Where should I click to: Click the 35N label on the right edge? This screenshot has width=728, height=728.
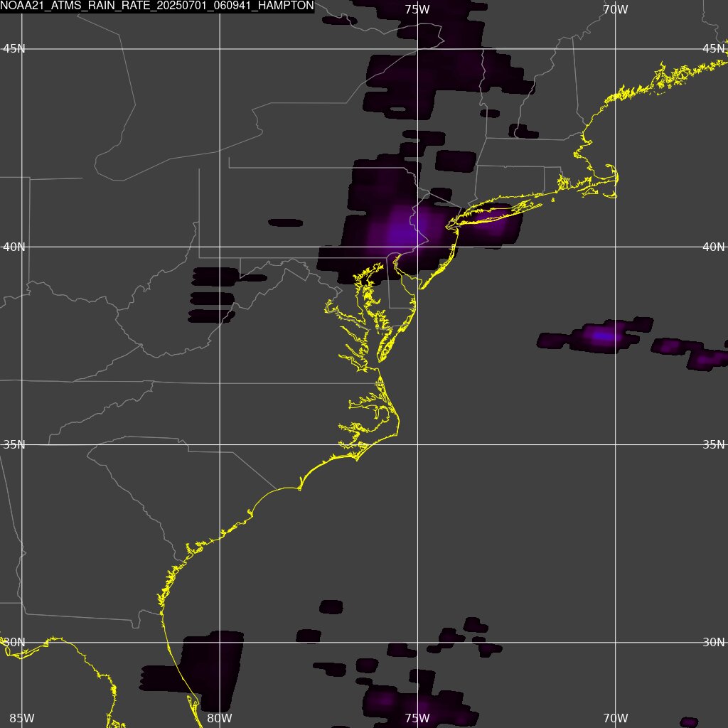tap(714, 445)
